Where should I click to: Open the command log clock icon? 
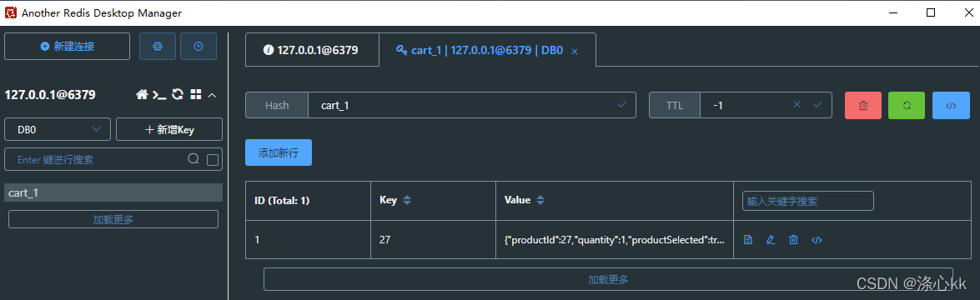click(x=199, y=47)
